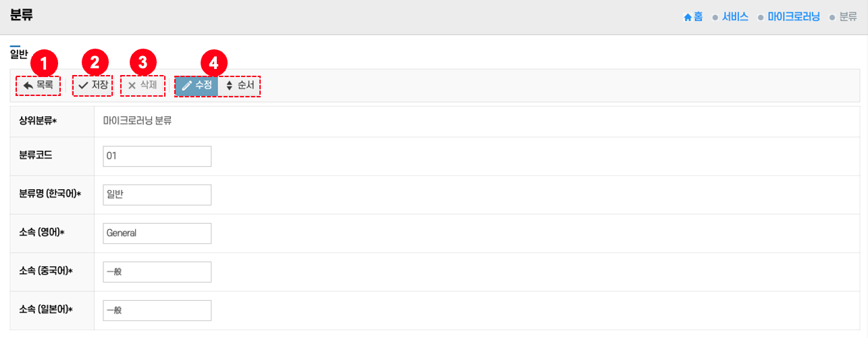The width and height of the screenshot is (868, 338).
Task: Focus the 소속 (중국어) text box
Action: (x=157, y=272)
